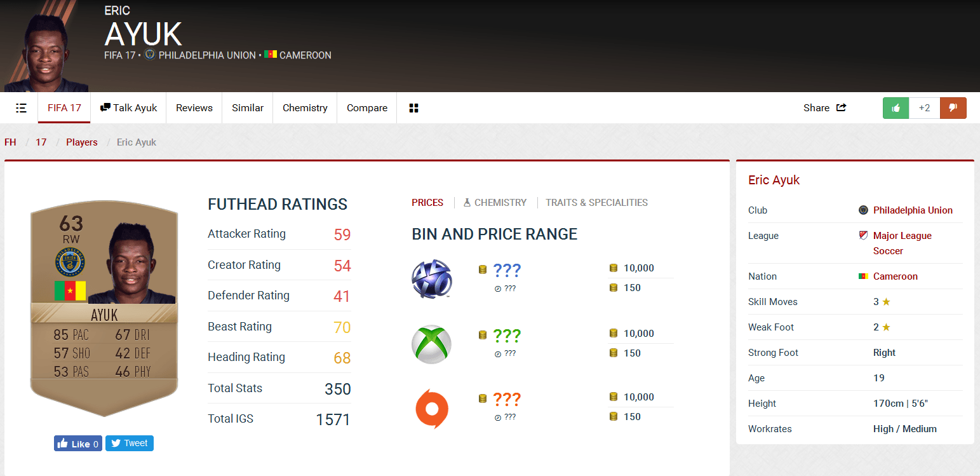
Task: Click the green thumbs up button
Action: 896,108
